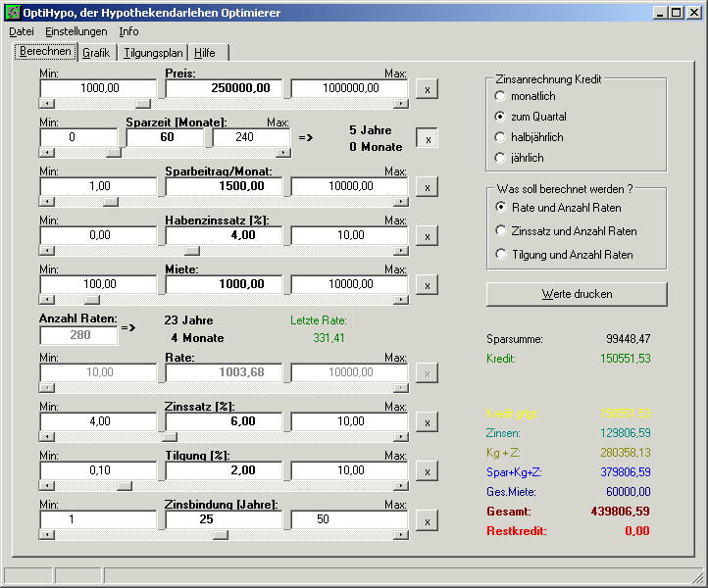
Task: Click the Preis value field showing 250000,00
Action: (x=224, y=88)
